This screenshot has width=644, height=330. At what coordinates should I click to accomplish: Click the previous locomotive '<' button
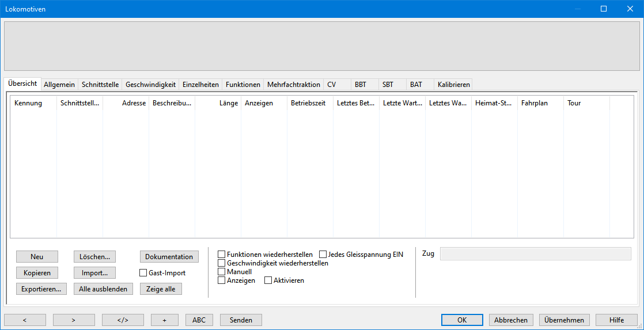[25, 320]
